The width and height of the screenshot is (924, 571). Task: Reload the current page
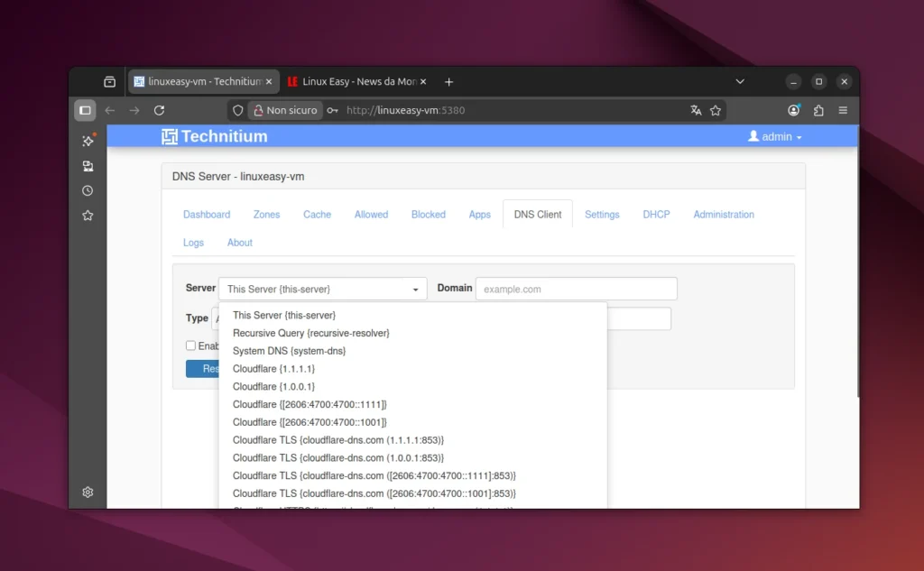(x=160, y=110)
